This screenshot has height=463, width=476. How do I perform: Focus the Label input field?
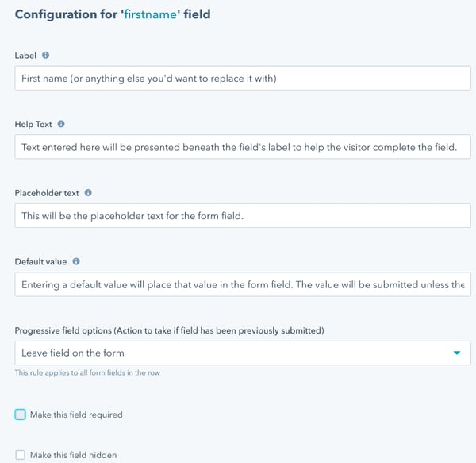coord(242,78)
